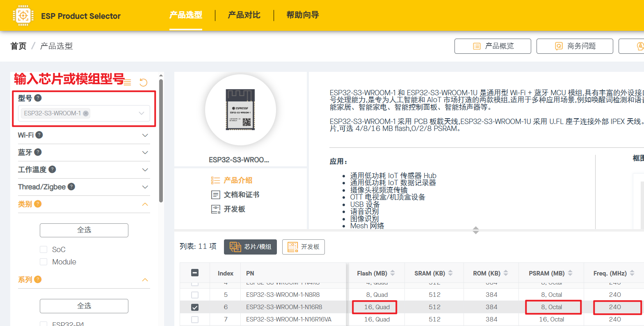The width and height of the screenshot is (644, 326).
Task: Click the Wi-Fi help question icon
Action: click(39, 135)
